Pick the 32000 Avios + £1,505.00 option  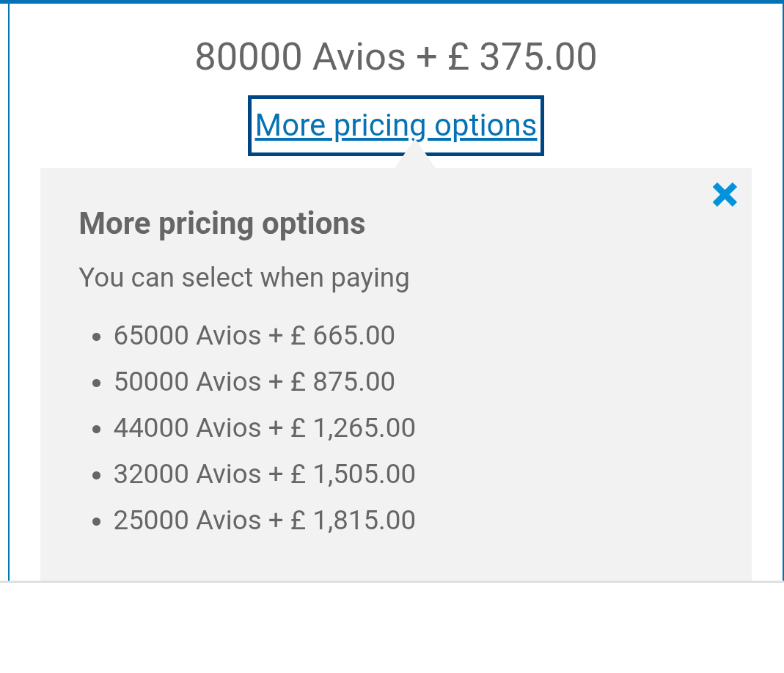pyautogui.click(x=265, y=474)
